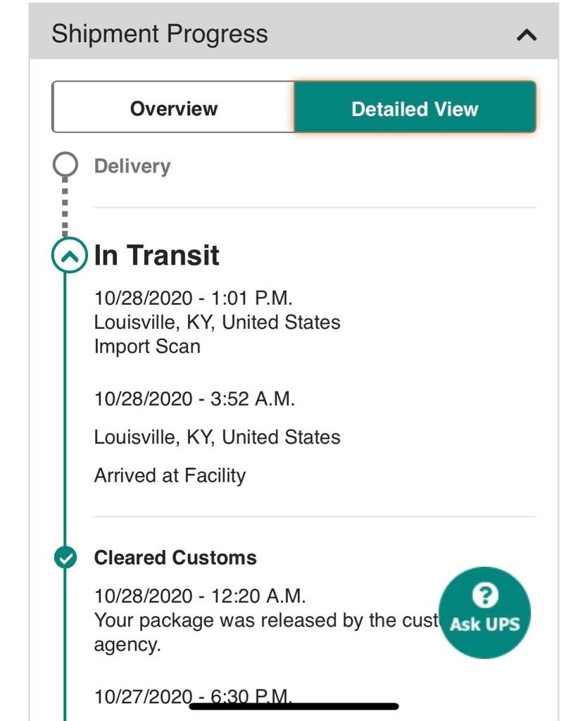The image size is (588, 721).
Task: Click the Delivery step label
Action: click(132, 166)
